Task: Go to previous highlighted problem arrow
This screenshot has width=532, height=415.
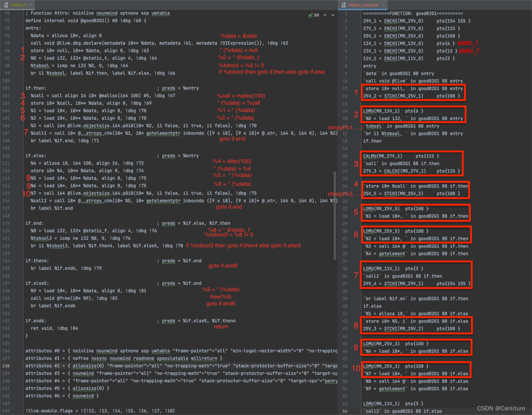Action: (x=325, y=15)
